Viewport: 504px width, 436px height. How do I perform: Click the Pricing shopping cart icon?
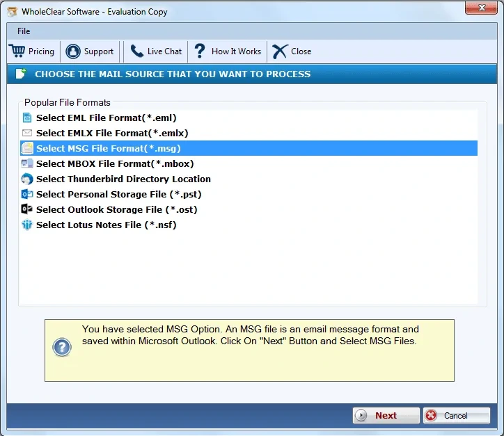17,51
